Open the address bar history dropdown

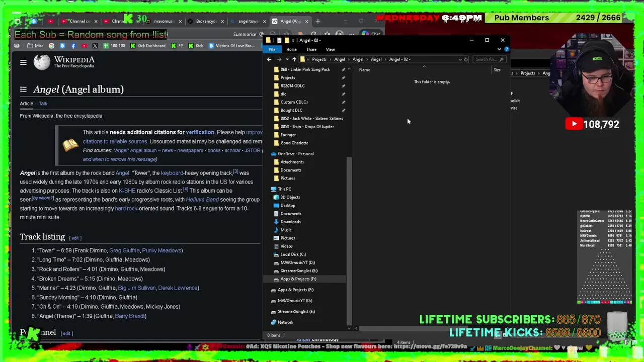(460, 59)
